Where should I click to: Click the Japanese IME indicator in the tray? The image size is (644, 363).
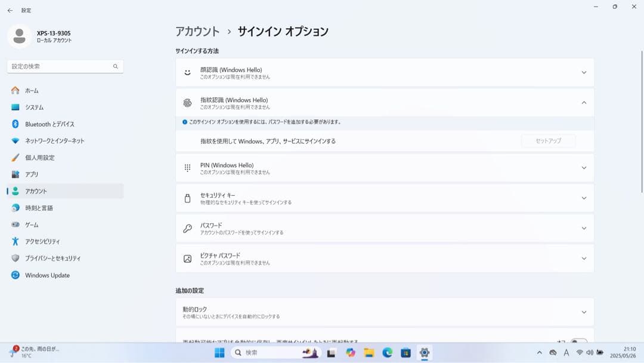(566, 352)
